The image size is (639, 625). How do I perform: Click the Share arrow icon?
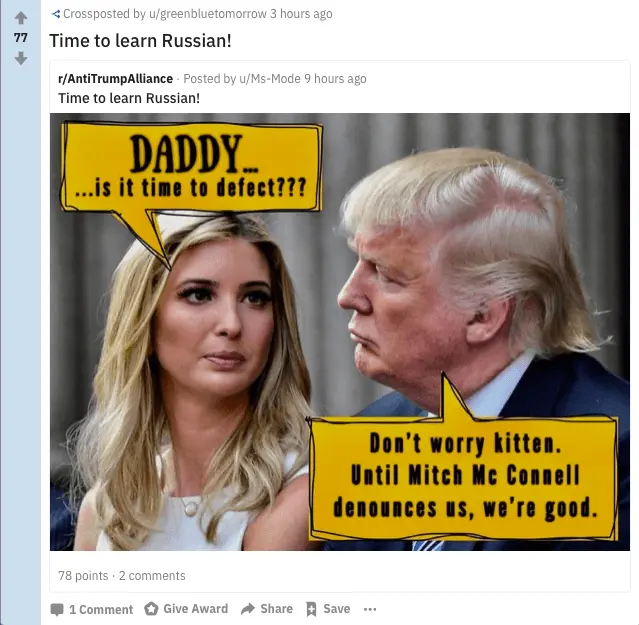point(248,609)
